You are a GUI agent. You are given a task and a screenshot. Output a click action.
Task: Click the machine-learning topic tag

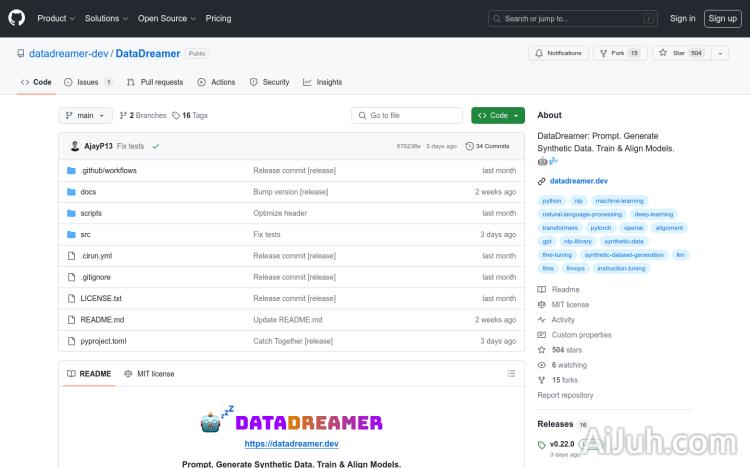pyautogui.click(x=619, y=201)
